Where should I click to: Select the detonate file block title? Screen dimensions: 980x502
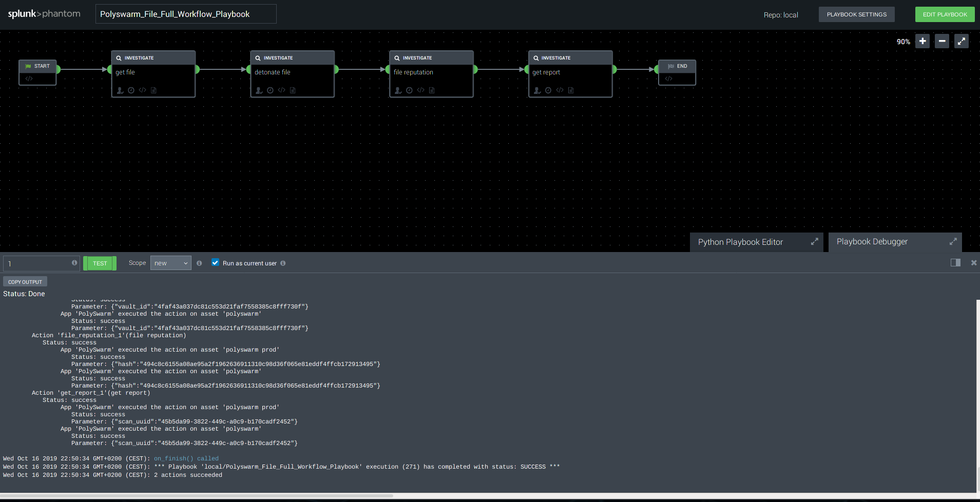[273, 72]
